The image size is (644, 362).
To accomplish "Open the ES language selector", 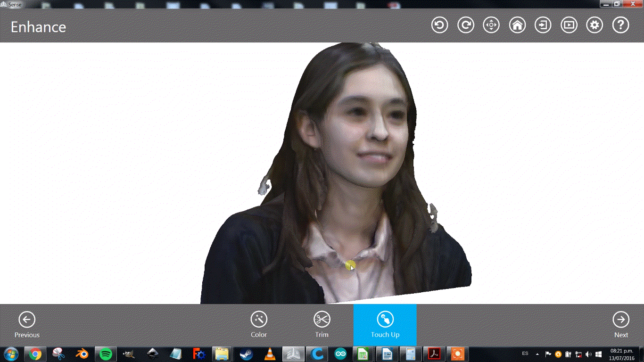I will (525, 354).
